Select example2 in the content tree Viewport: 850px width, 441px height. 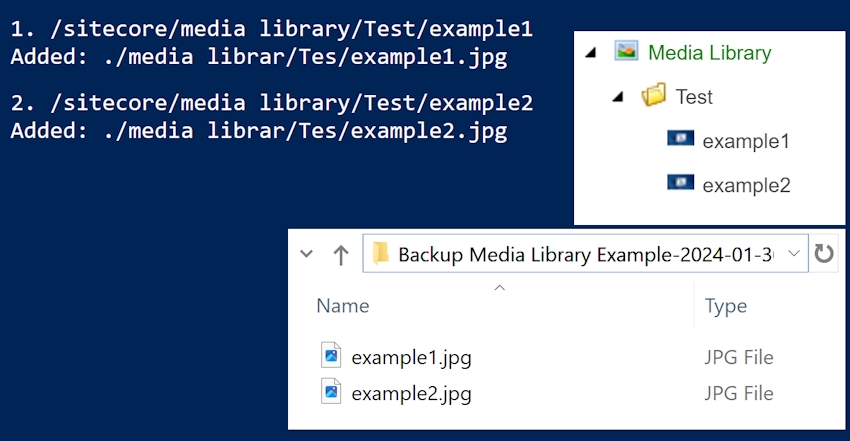[x=746, y=185]
